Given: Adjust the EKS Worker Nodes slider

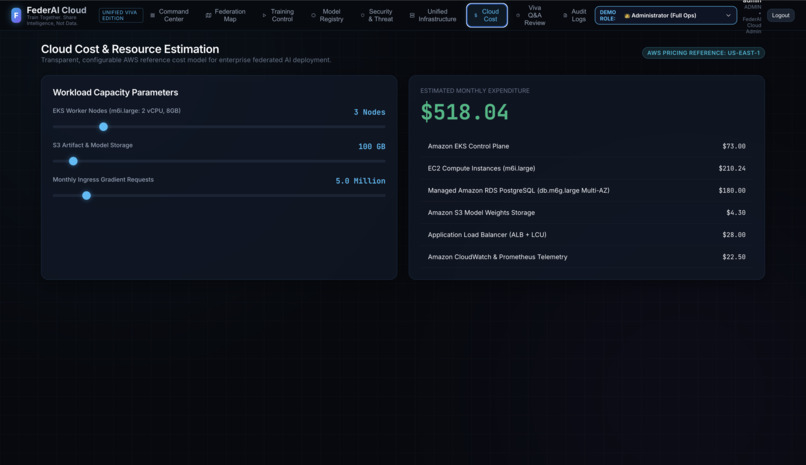Looking at the screenshot, I should [219, 126].
